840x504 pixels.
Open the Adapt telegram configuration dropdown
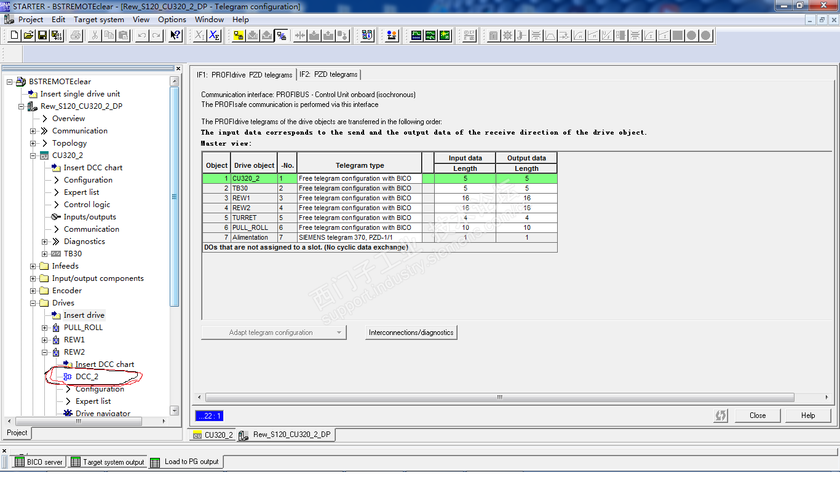[274, 333]
